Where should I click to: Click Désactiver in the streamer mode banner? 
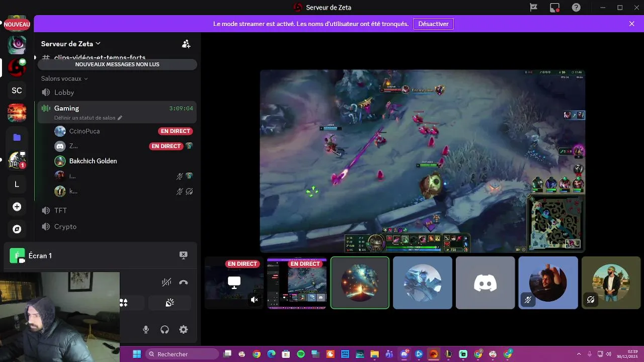(433, 24)
